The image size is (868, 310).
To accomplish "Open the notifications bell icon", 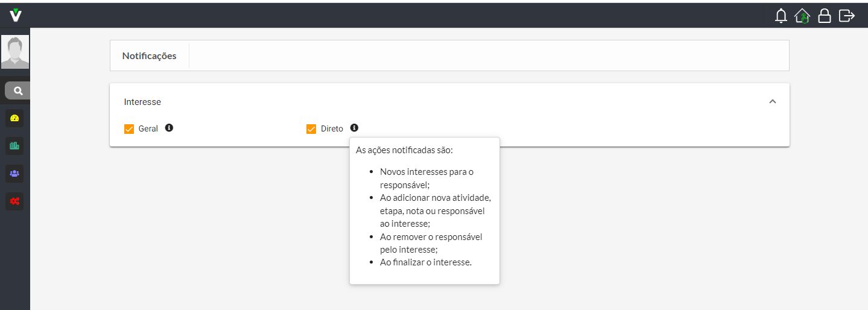I will (781, 16).
